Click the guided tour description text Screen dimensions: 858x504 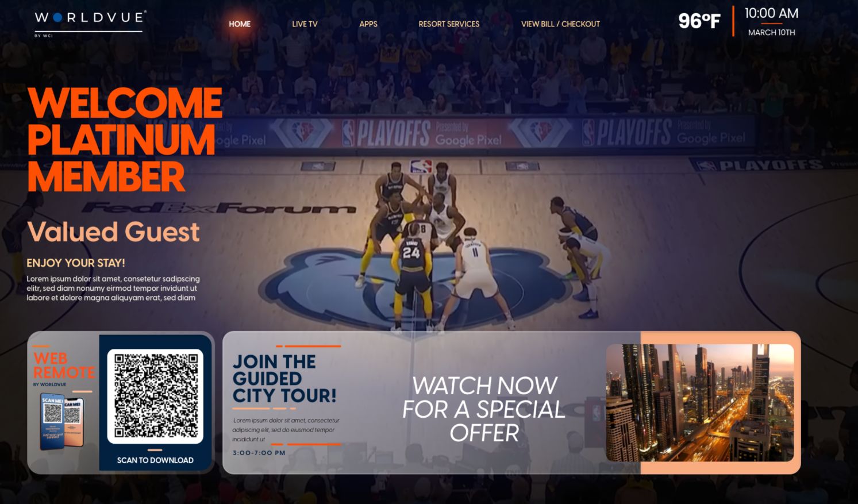[x=286, y=430]
